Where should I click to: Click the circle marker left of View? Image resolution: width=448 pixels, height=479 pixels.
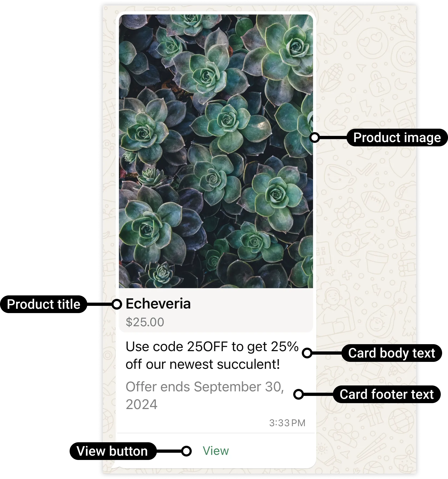coord(186,451)
